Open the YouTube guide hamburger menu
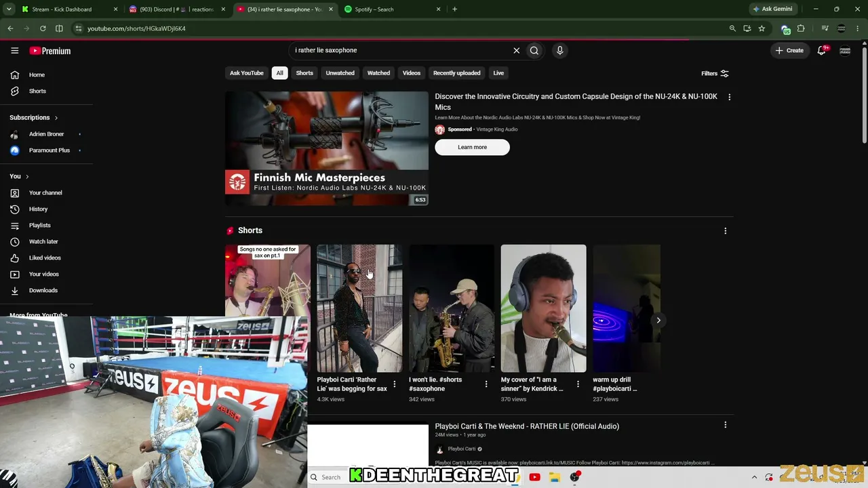The width and height of the screenshot is (868, 488). (14, 51)
